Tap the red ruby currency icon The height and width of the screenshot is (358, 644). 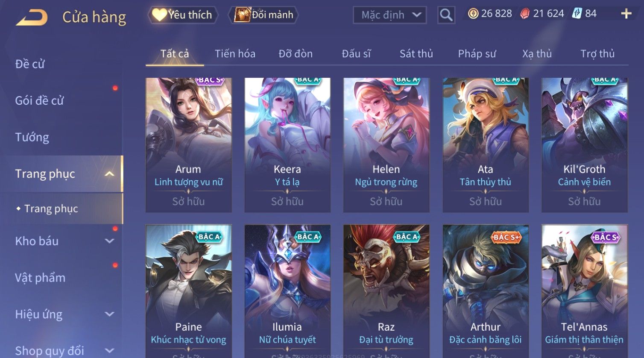click(x=525, y=14)
